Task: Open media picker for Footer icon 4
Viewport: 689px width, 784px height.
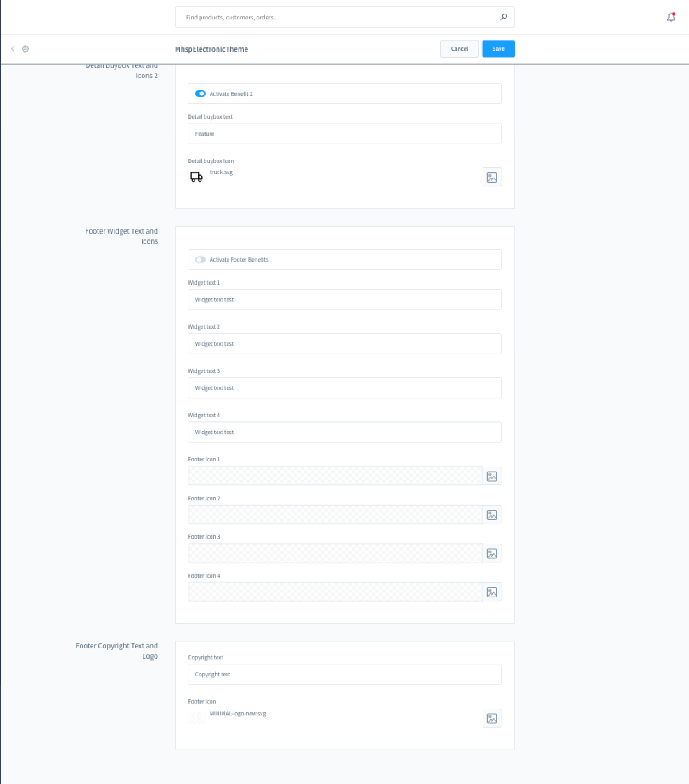Action: coord(492,592)
